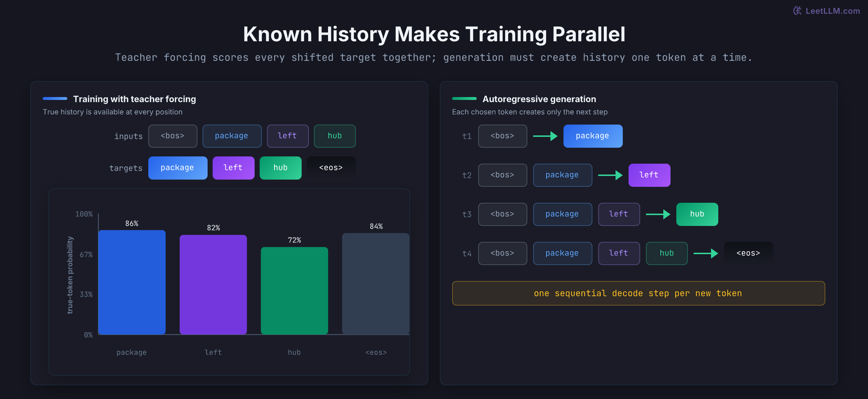Image resolution: width=868 pixels, height=399 pixels.
Task: Select "Training with teacher forcing" heading
Action: [x=135, y=99]
